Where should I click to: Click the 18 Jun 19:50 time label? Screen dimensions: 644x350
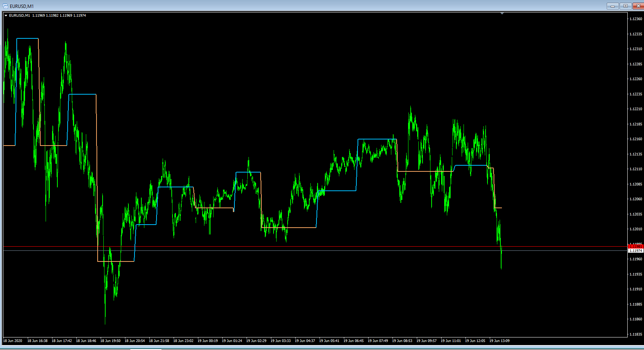(110, 341)
